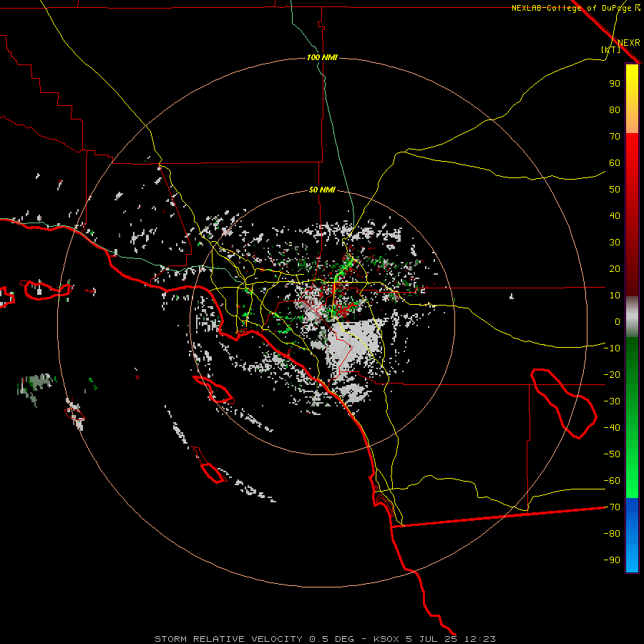Click the -10 knot scale label

tap(612, 348)
